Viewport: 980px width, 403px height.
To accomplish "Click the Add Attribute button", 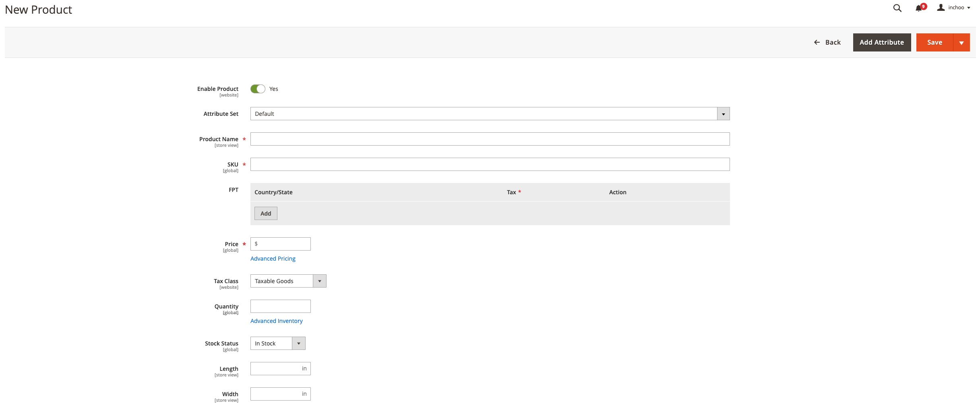I will [x=882, y=42].
